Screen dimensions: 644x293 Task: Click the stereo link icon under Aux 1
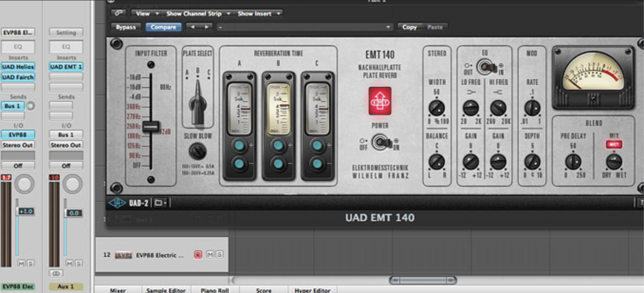coord(55,273)
